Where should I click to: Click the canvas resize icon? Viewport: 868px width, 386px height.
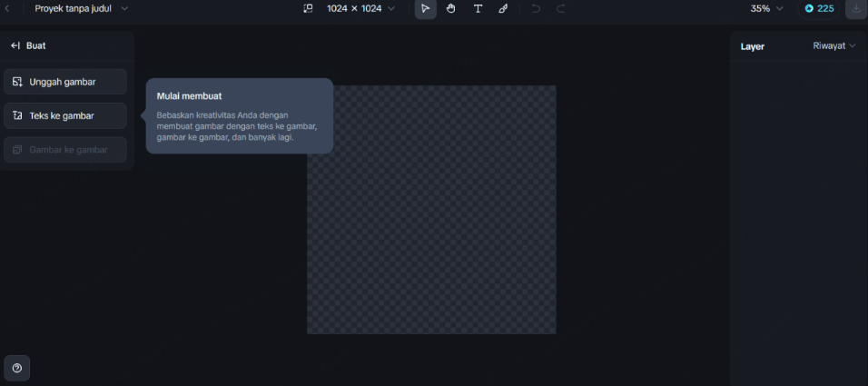click(309, 9)
